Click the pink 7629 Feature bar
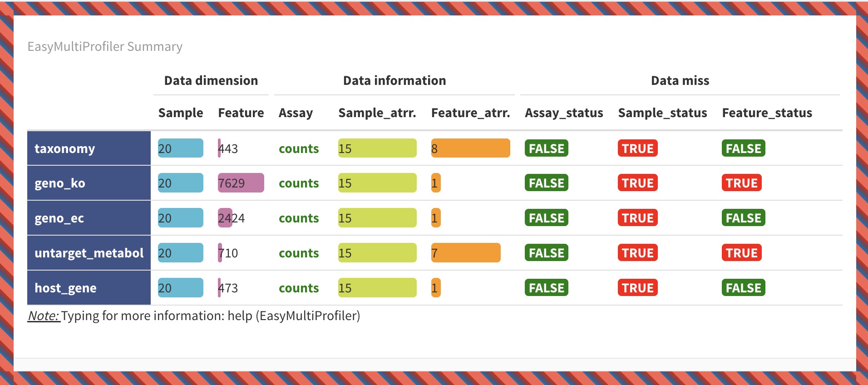Image resolution: width=868 pixels, height=385 pixels. coord(241,183)
